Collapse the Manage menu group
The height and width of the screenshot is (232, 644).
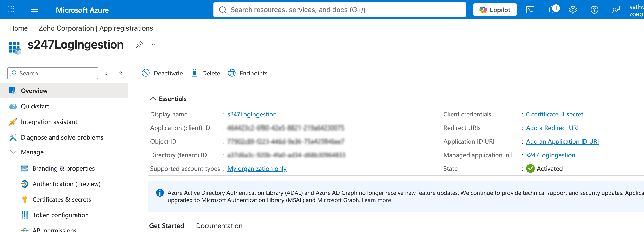pyautogui.click(x=13, y=152)
